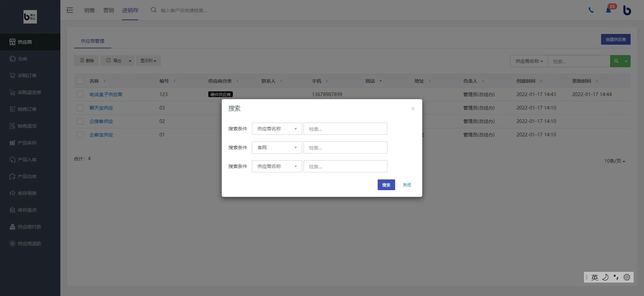Screen dimensions: 644x296
Task: Open 采购订单 in the sidebar
Action: (30, 76)
